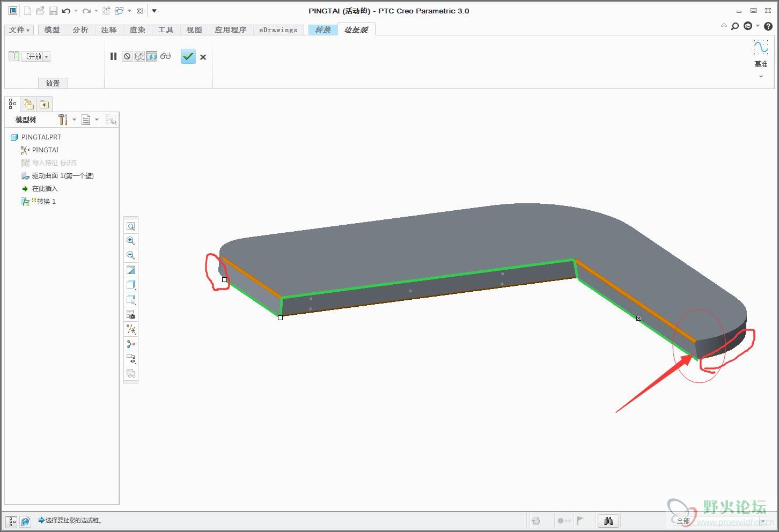Click the Undo arrow icon
The width and height of the screenshot is (779, 532).
click(66, 11)
